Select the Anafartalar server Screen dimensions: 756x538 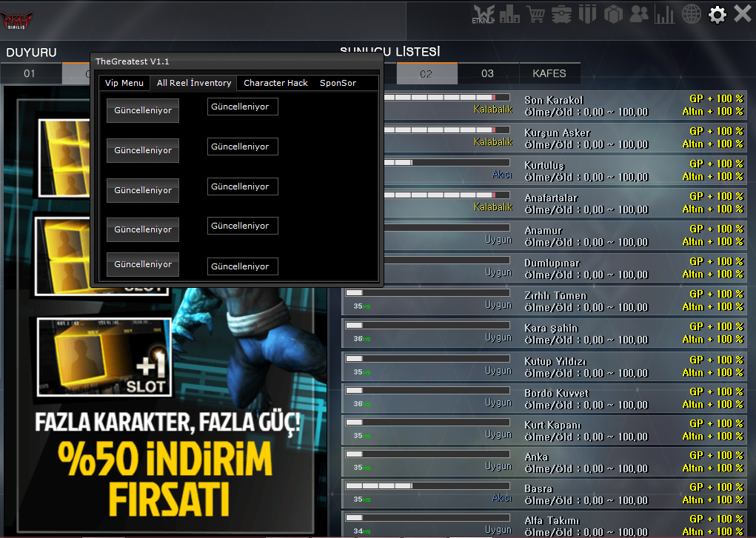point(543,204)
